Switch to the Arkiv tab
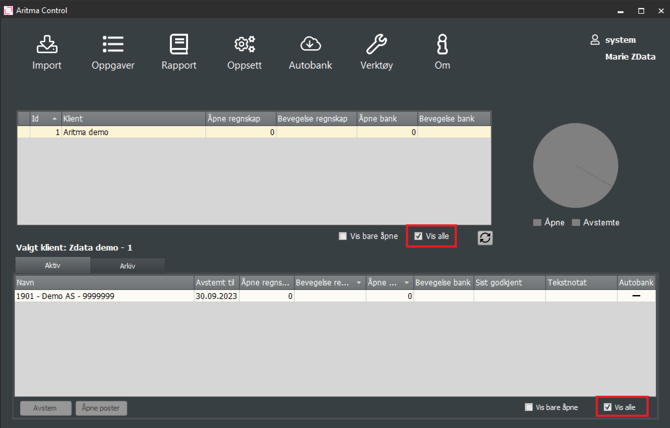This screenshot has width=670, height=428. (127, 266)
